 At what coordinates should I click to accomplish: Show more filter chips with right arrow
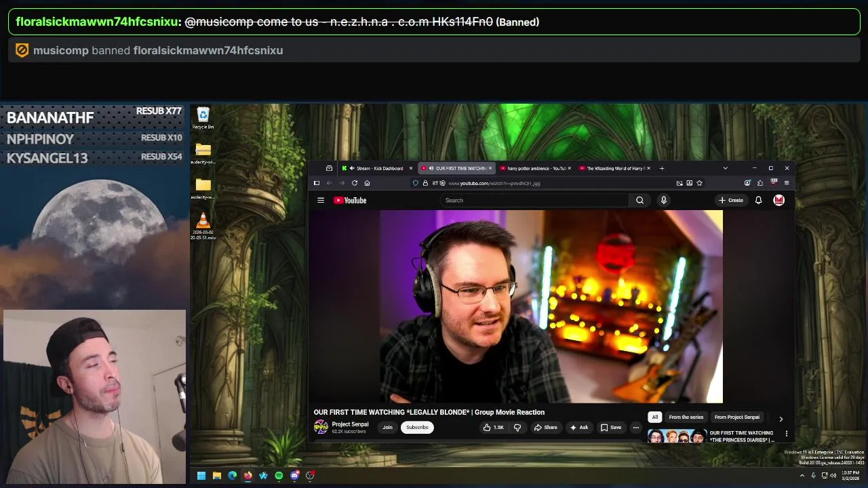(x=781, y=419)
